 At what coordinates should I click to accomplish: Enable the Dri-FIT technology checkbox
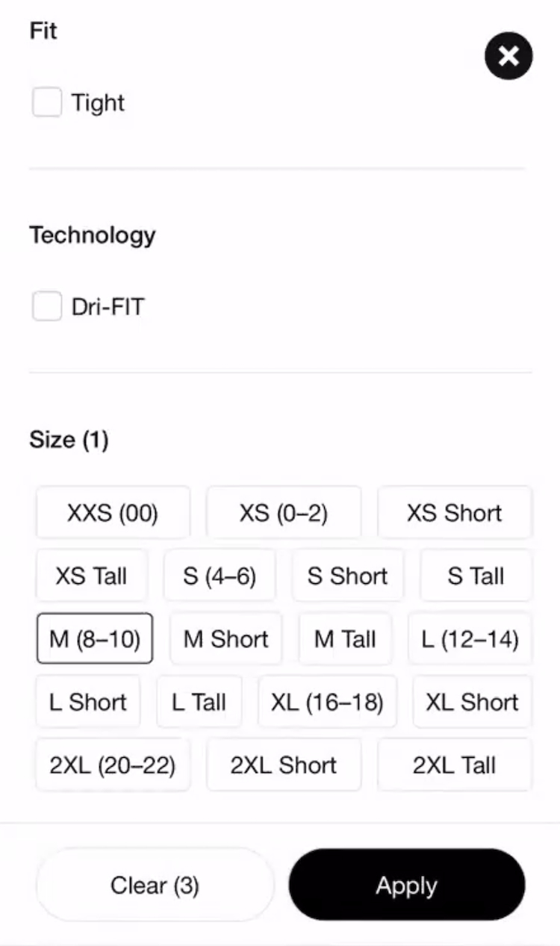pyautogui.click(x=47, y=306)
